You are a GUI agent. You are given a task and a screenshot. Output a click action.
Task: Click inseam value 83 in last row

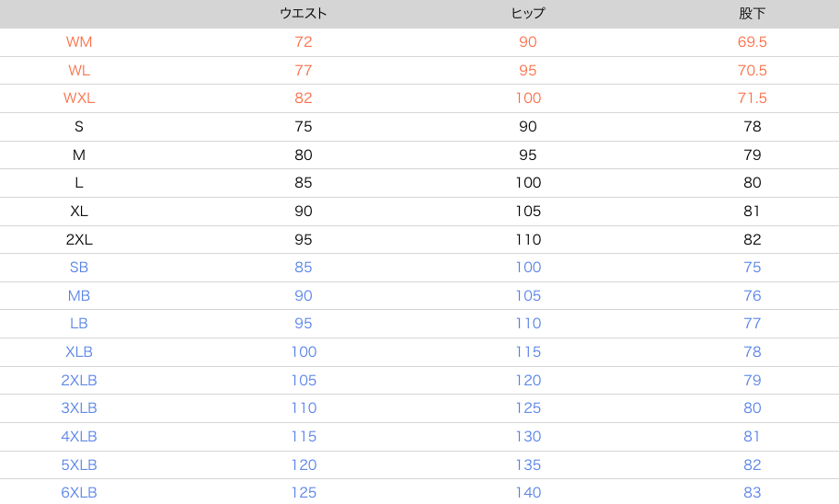tap(752, 492)
